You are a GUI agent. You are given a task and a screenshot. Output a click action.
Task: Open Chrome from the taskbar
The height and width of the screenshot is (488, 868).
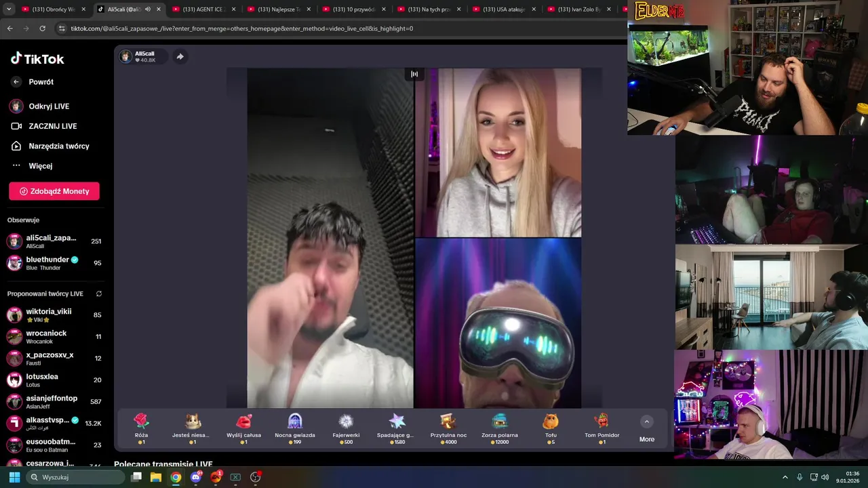[x=176, y=477]
